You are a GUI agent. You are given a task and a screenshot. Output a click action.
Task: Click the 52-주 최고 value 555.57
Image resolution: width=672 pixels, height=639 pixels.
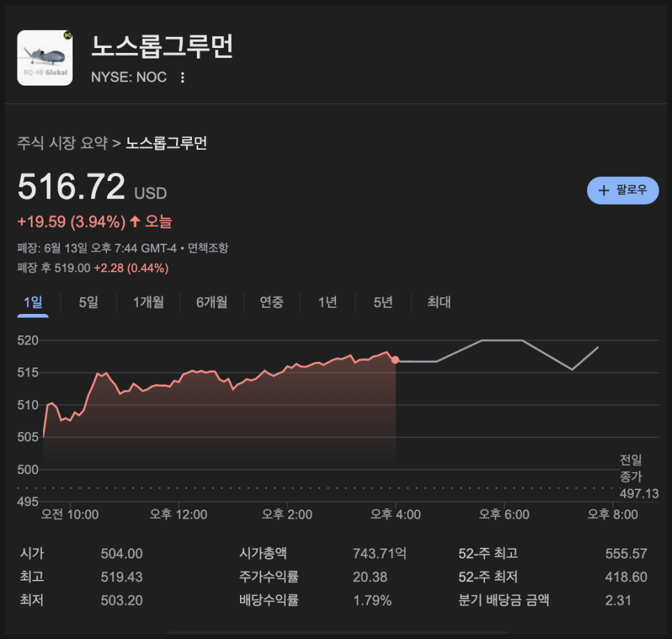(626, 553)
